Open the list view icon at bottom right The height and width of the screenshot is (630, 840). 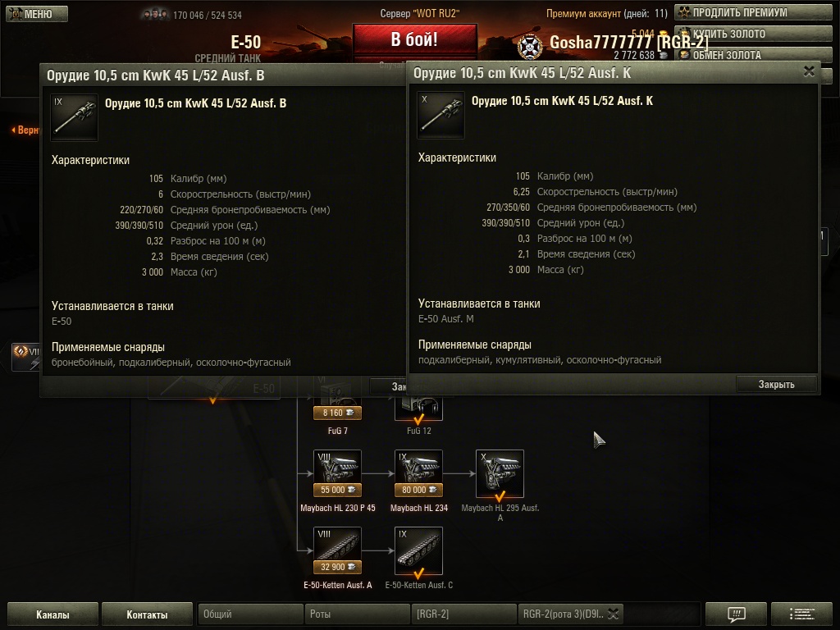point(801,614)
